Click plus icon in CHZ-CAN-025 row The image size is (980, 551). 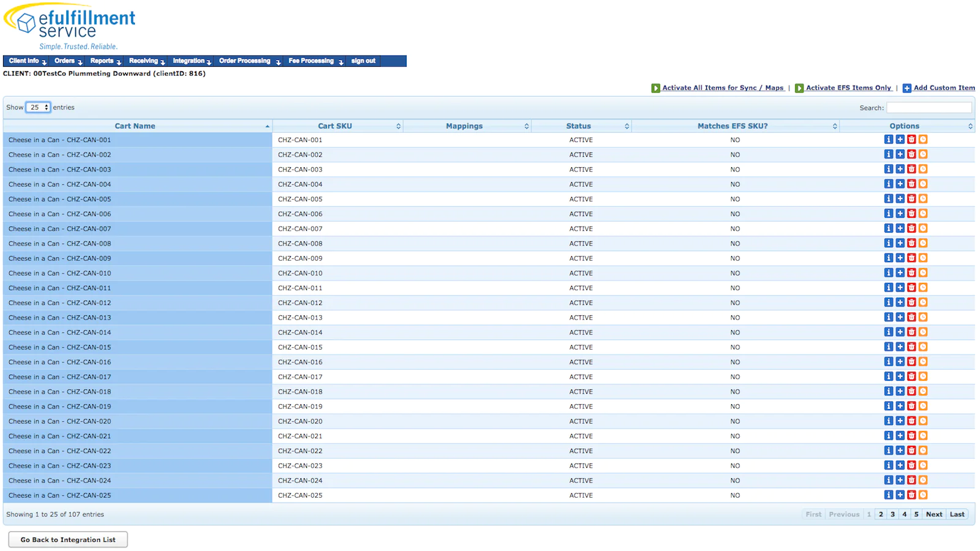point(900,495)
